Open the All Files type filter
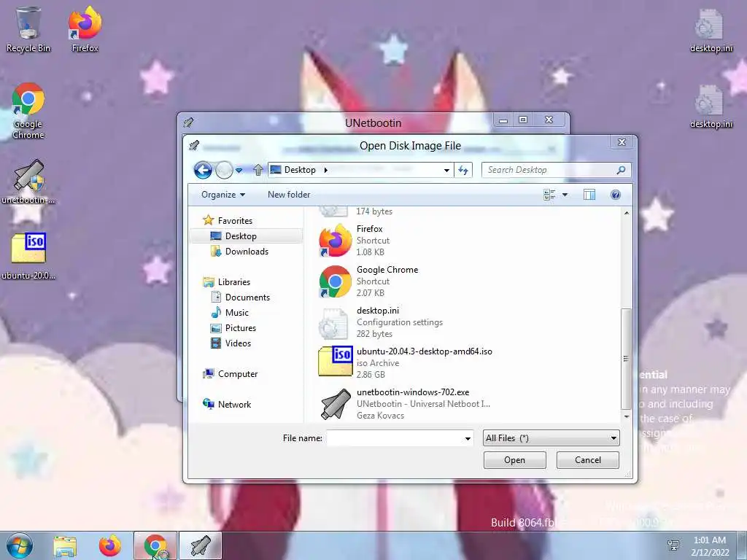This screenshot has width=747, height=560. coord(551,438)
